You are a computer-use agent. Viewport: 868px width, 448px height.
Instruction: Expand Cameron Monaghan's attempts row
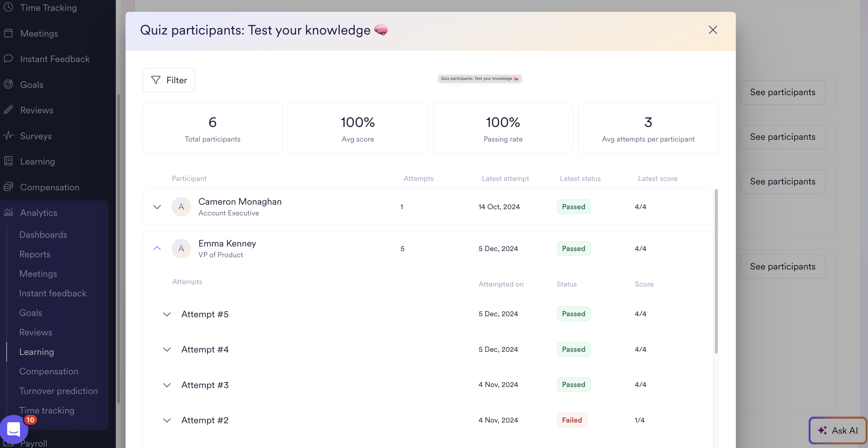[157, 207]
